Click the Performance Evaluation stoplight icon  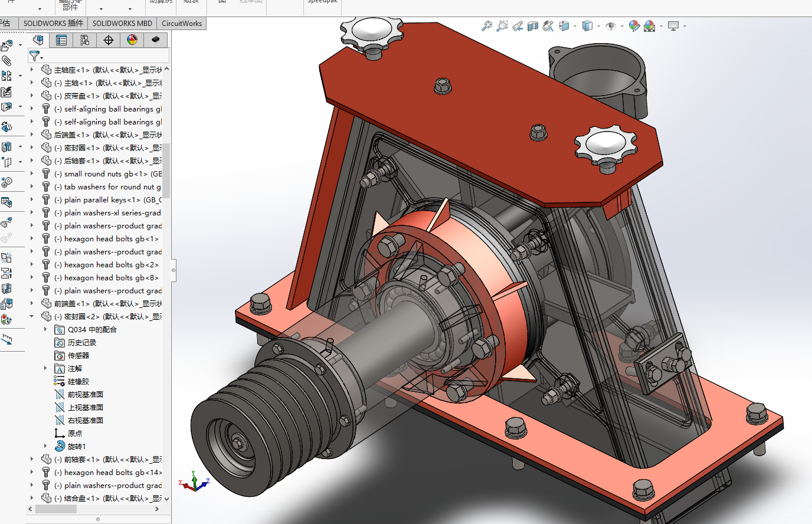click(6, 319)
